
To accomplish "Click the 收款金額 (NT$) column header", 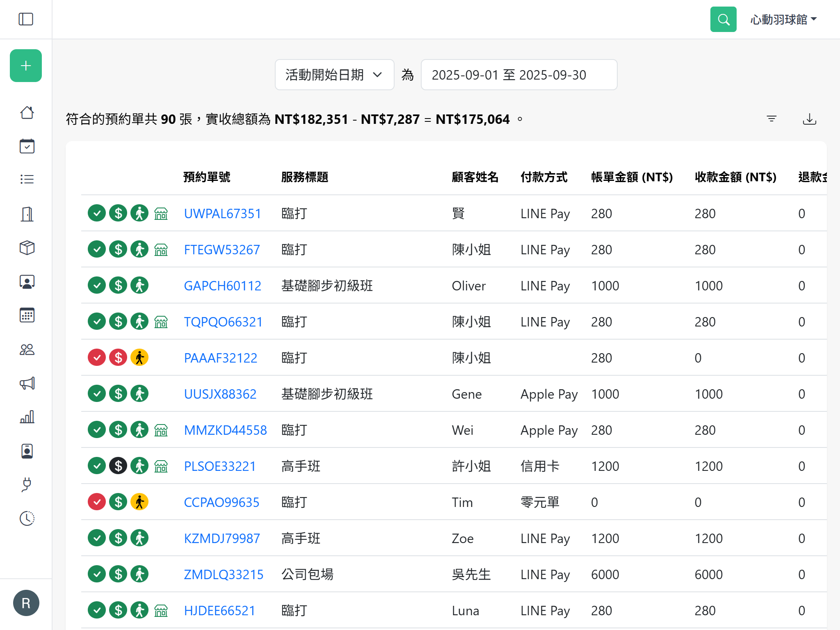I will pos(736,177).
